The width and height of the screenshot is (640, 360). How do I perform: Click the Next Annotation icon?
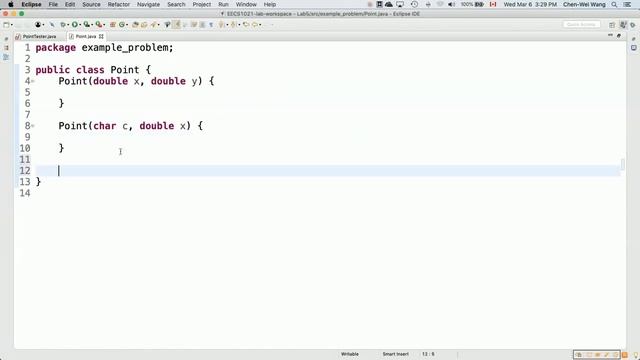tap(221, 24)
